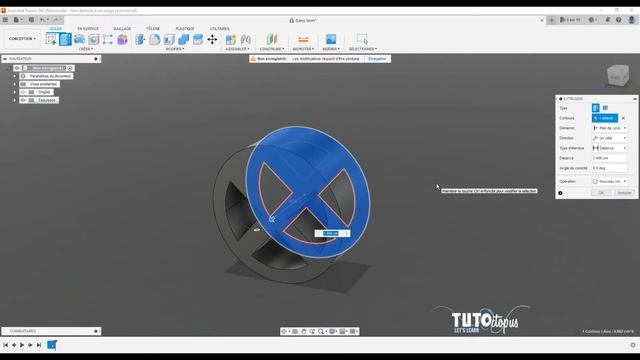The height and width of the screenshot is (360, 640).
Task: Expand the Vues existantes node
Action: (x=15, y=84)
